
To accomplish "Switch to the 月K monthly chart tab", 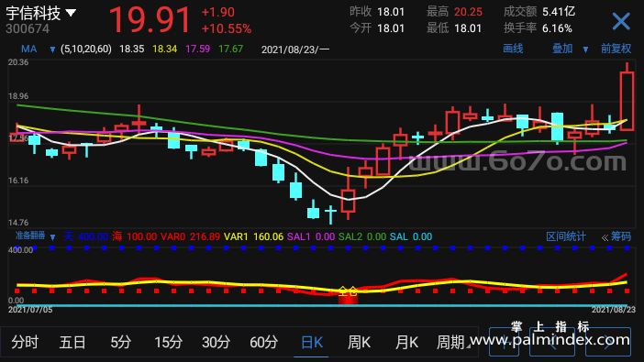I will [406, 342].
